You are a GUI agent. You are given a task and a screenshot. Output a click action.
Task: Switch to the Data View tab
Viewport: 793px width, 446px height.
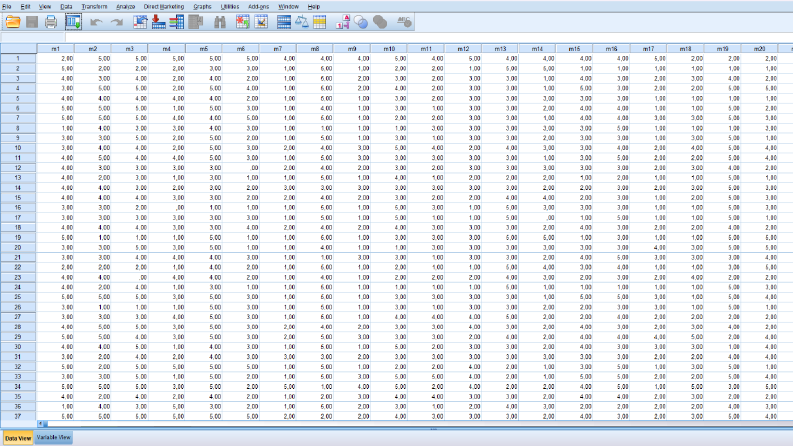(18, 438)
